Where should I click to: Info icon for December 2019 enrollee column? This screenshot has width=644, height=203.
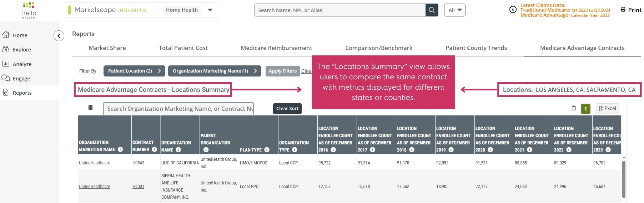click(451, 150)
